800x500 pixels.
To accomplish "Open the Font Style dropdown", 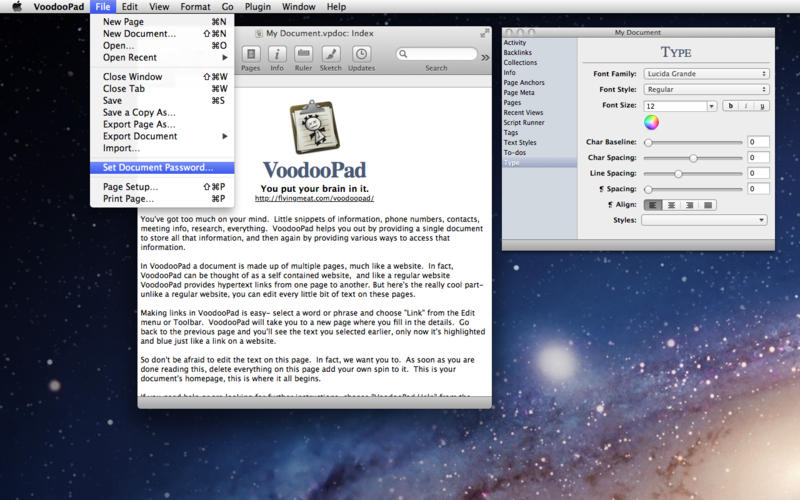I will (x=706, y=89).
